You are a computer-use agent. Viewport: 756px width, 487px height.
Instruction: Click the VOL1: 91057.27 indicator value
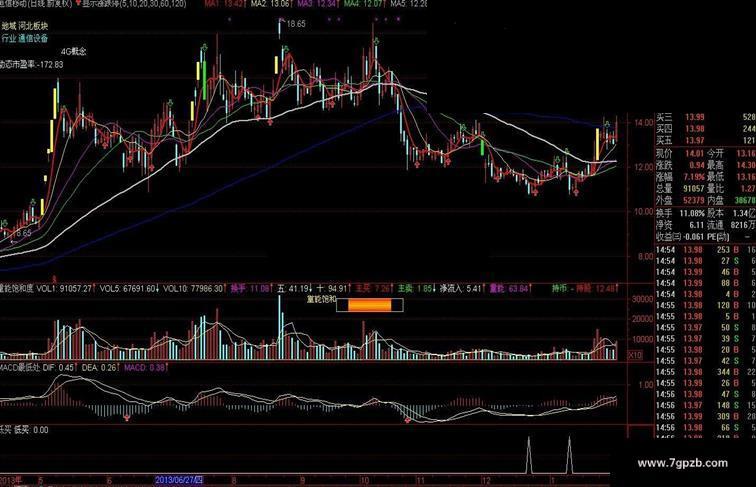[65, 289]
